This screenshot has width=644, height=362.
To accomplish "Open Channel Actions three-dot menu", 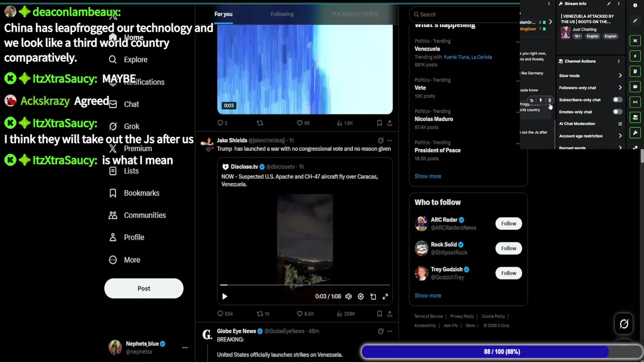I will 619,61.
